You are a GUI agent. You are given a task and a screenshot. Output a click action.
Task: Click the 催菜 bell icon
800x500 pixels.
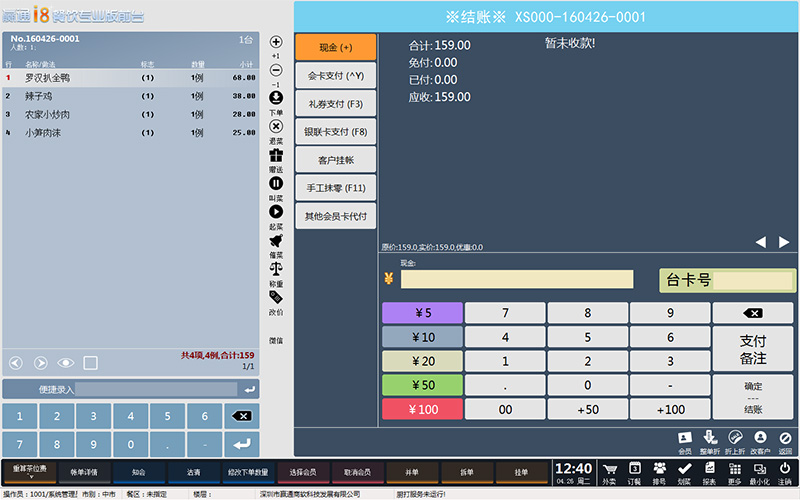276,241
